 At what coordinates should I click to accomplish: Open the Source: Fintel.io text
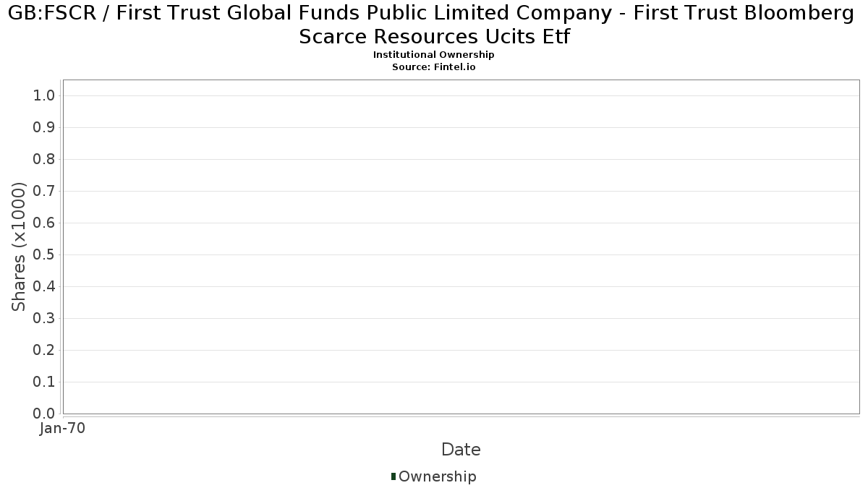(434, 67)
